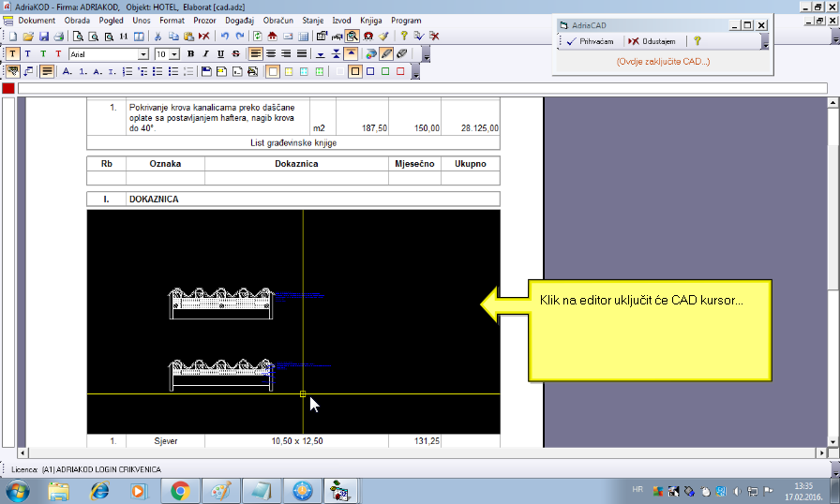Print using the printer icon
Viewport: 840px width, 504px height.
(59, 37)
